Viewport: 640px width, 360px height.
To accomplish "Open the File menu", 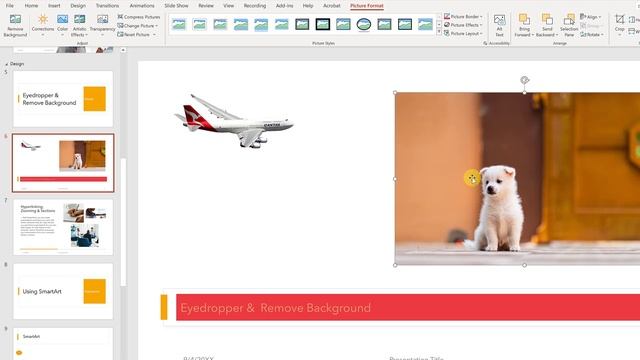I will (10, 6).
